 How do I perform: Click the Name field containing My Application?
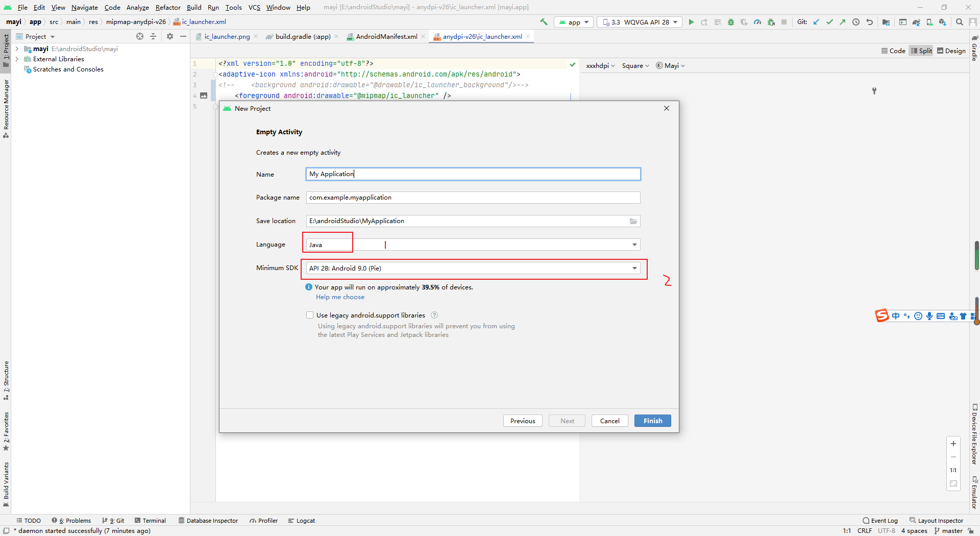[473, 174]
